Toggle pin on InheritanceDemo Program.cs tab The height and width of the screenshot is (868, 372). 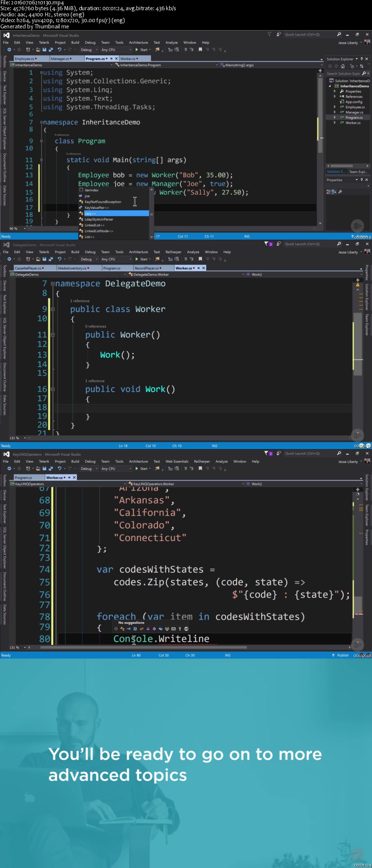111,59
